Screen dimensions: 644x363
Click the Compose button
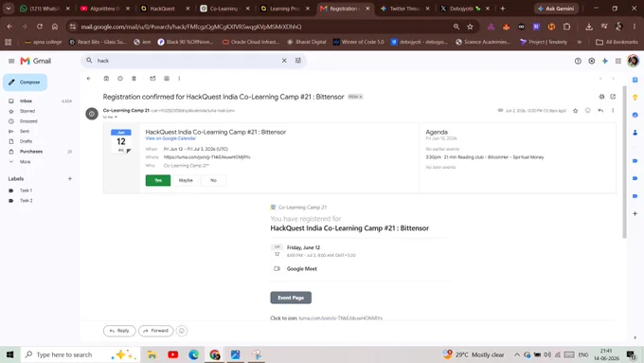[x=25, y=82]
